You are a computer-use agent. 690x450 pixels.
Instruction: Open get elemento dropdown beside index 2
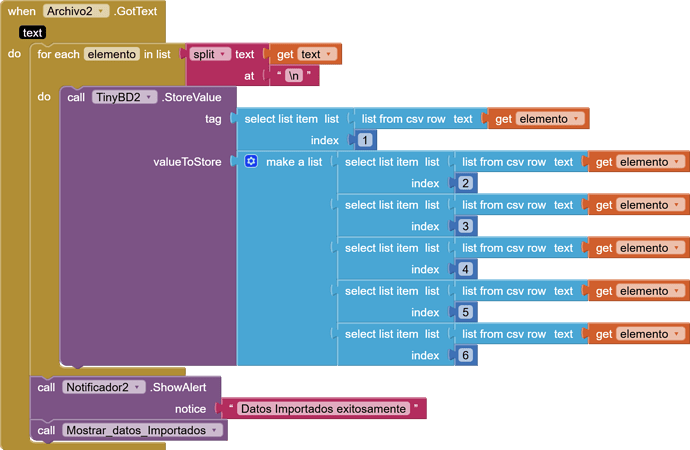click(677, 162)
